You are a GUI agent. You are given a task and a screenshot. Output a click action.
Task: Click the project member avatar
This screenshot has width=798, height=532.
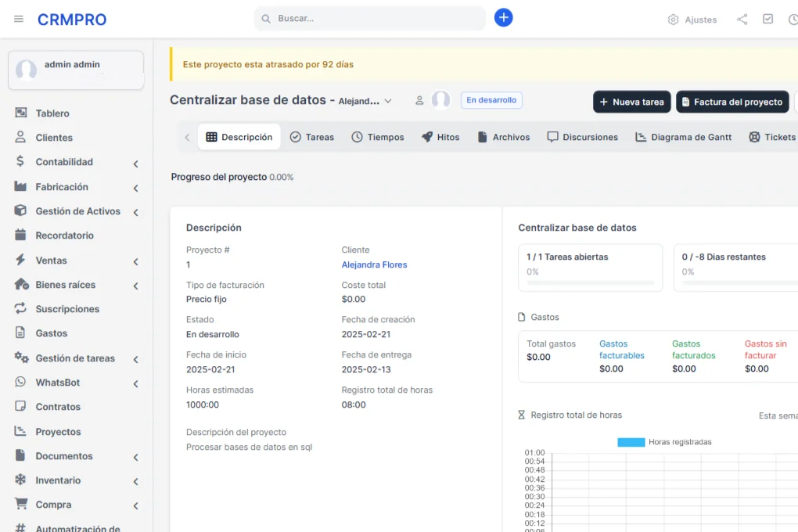(440, 100)
